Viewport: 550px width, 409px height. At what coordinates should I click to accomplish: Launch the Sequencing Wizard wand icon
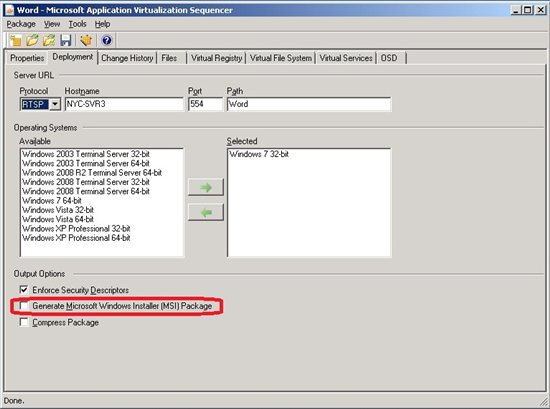click(86, 41)
